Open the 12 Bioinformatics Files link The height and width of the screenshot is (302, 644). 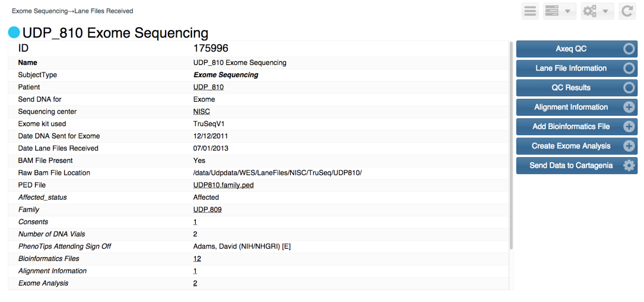click(x=197, y=259)
